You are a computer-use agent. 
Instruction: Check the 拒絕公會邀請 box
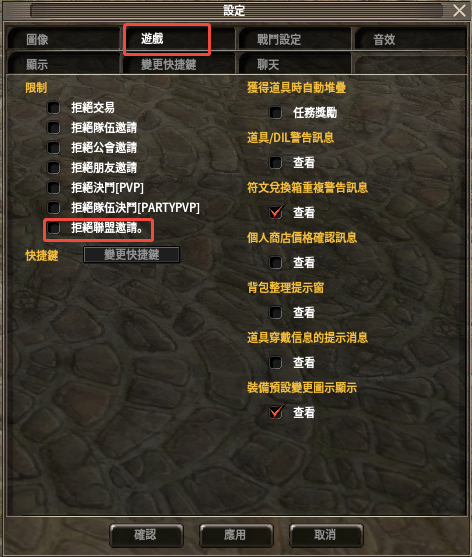pos(54,147)
